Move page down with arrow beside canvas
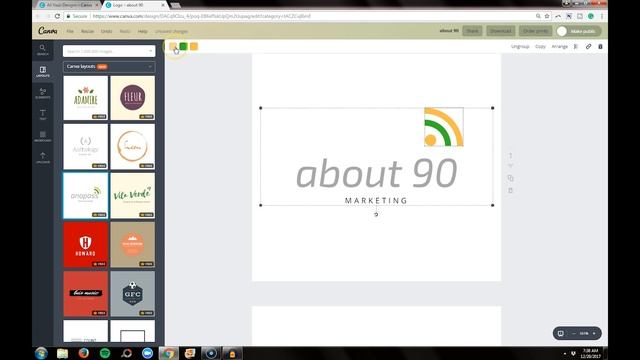 [510, 166]
